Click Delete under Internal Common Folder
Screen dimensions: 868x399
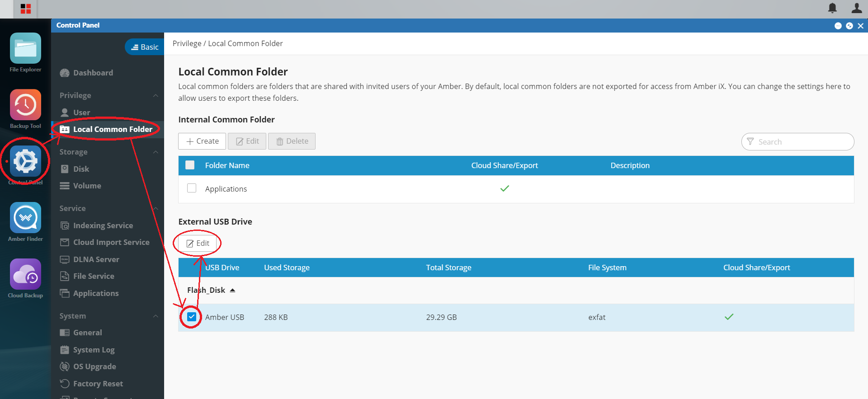tap(292, 141)
